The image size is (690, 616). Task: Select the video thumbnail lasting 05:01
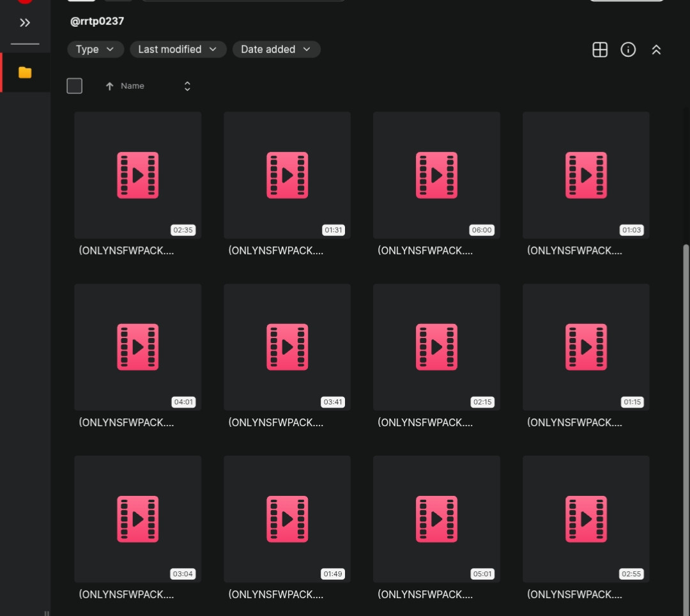(436, 519)
